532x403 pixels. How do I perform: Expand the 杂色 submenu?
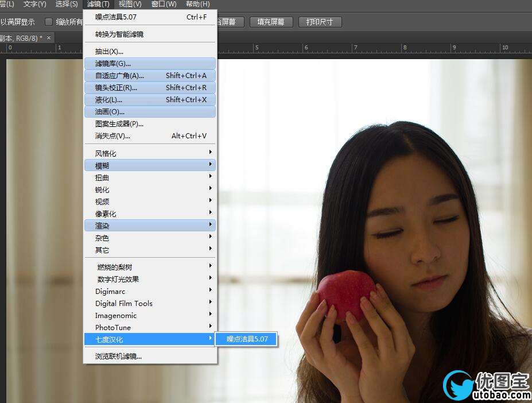[150, 238]
